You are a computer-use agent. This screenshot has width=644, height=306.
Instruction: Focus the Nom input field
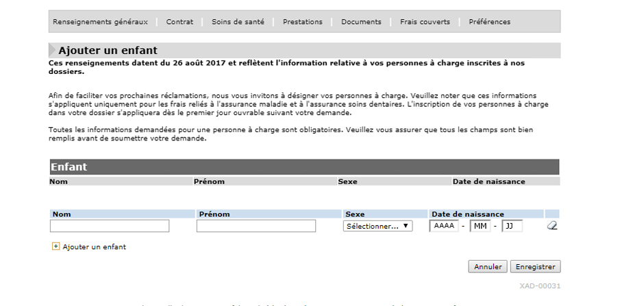[110, 226]
